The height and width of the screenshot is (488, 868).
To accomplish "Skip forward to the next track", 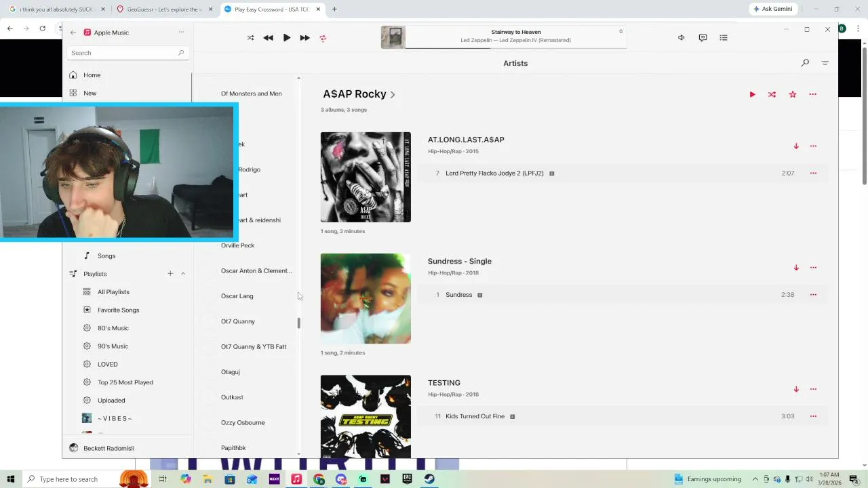I will (x=305, y=38).
